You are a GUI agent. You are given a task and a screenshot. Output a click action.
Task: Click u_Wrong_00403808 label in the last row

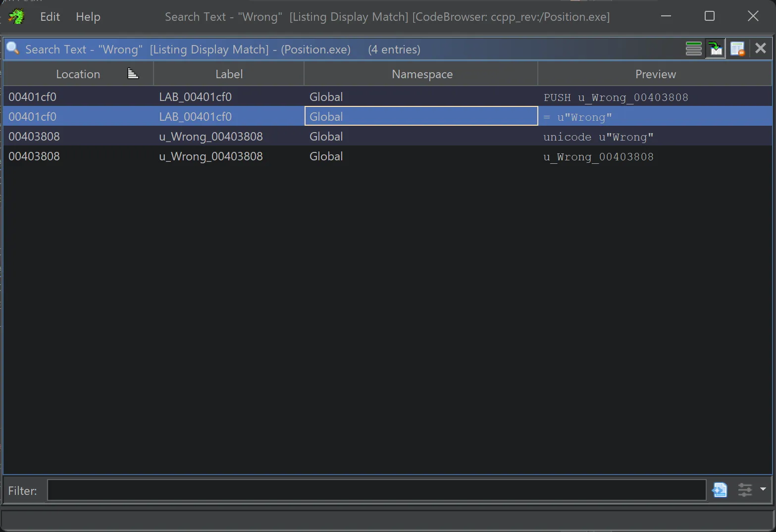(x=210, y=156)
